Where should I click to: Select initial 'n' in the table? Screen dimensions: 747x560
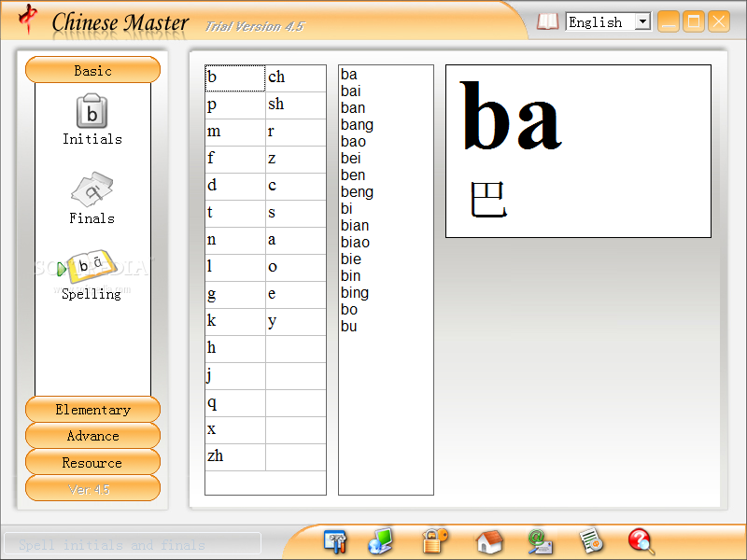point(235,241)
